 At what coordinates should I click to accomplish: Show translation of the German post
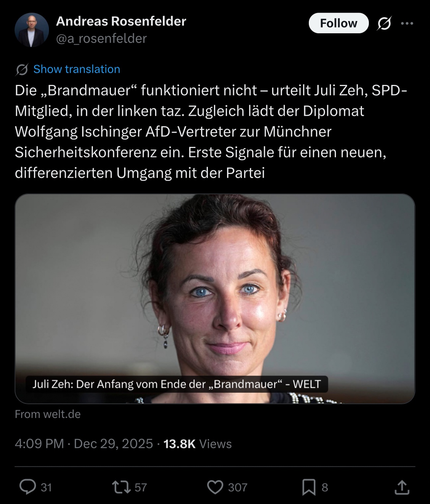click(76, 69)
